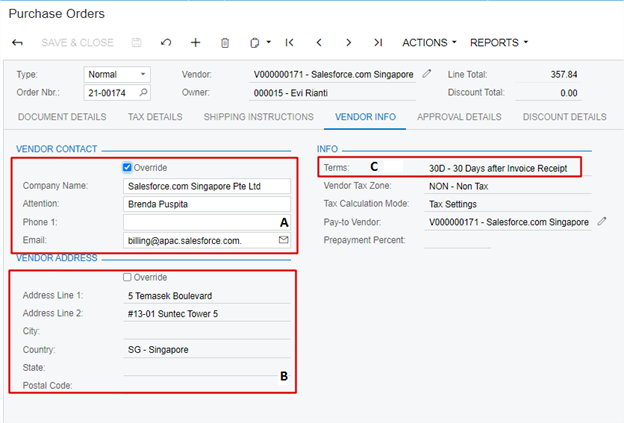Search Order Nbr with magnifier icon
Image resolution: width=624 pixels, height=423 pixels.
click(x=143, y=93)
